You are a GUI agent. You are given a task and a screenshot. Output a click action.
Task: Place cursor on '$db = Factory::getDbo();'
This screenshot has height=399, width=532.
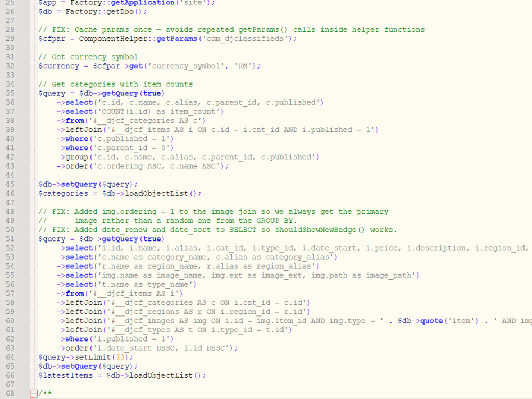coord(93,12)
